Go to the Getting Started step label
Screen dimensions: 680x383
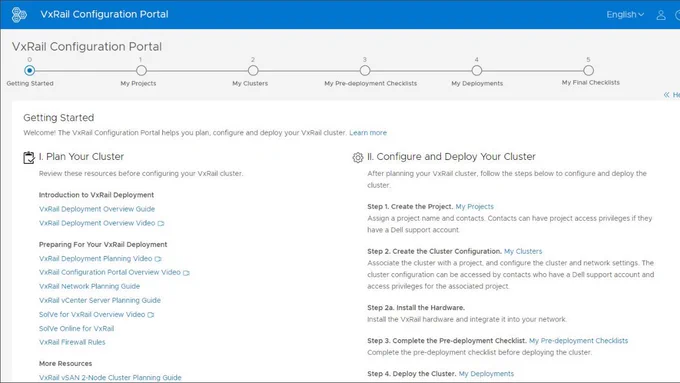tap(30, 83)
